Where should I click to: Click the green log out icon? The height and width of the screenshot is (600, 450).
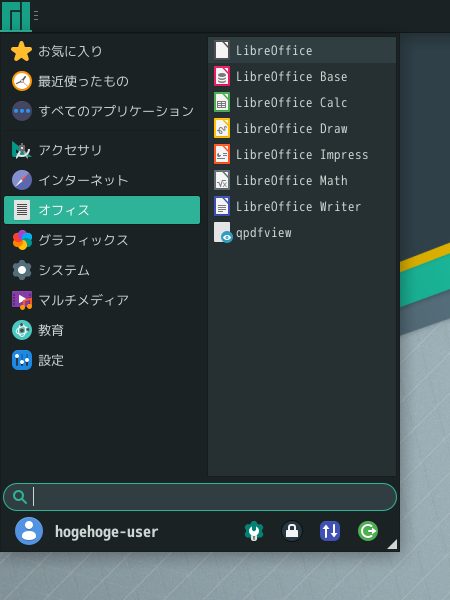click(368, 531)
